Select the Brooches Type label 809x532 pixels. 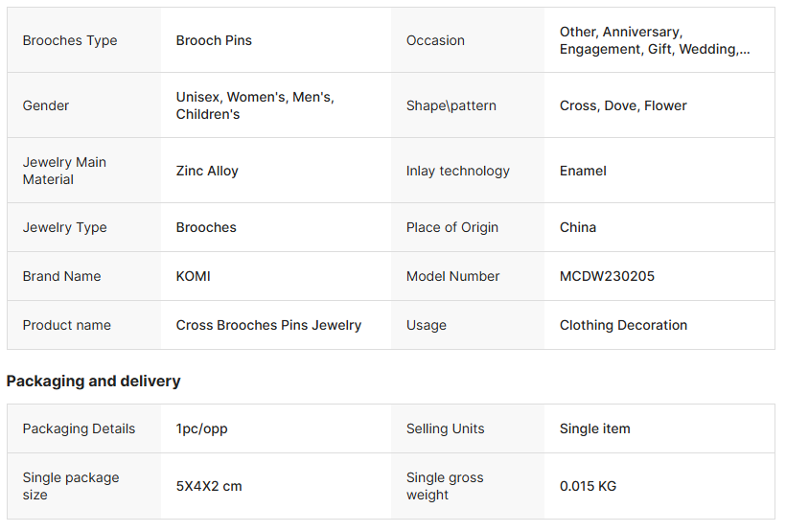[70, 40]
